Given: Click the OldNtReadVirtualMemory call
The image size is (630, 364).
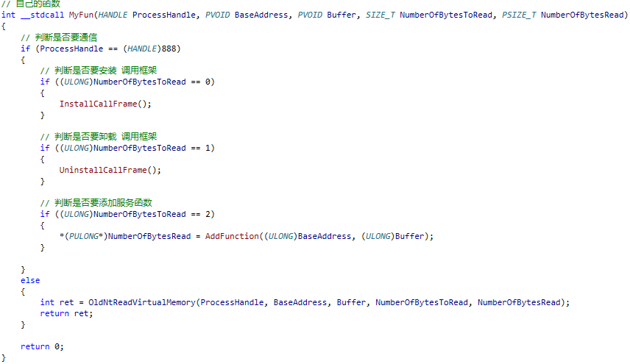Looking at the screenshot, I should coord(142,302).
